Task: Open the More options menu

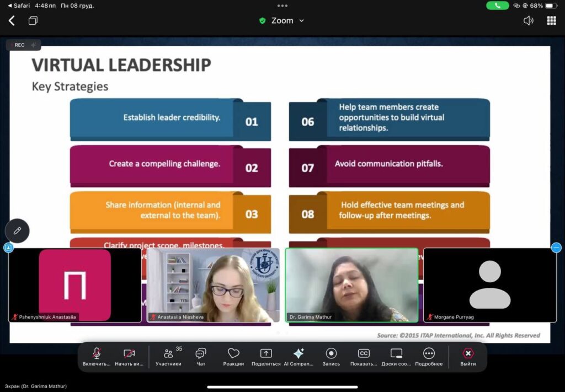Action: point(429,354)
